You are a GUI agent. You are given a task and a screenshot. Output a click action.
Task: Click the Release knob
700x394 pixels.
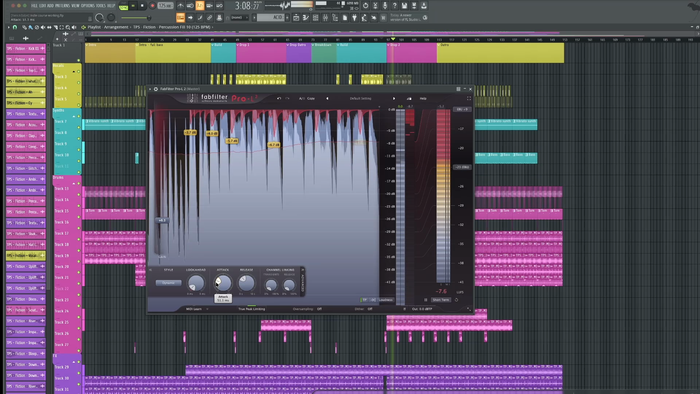246,283
